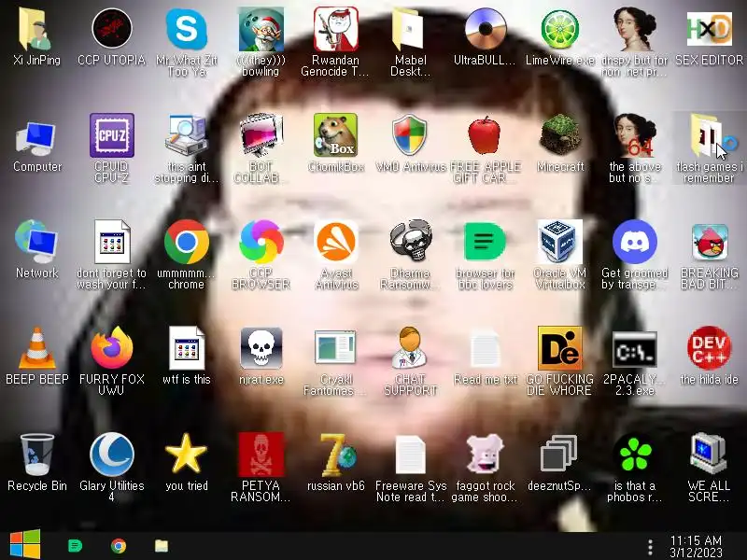747x560 pixels.
Task: Launch Oracle VM Virtualbox
Action: click(x=559, y=242)
